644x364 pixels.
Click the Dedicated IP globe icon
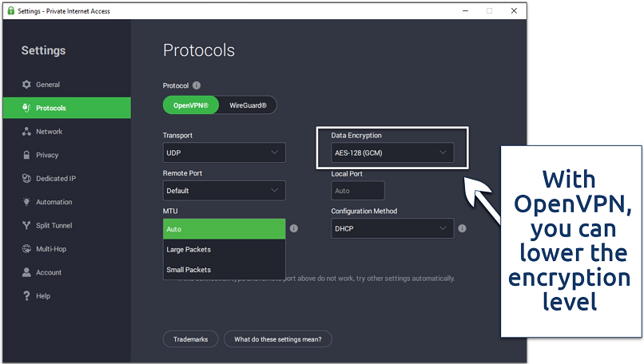pos(26,179)
